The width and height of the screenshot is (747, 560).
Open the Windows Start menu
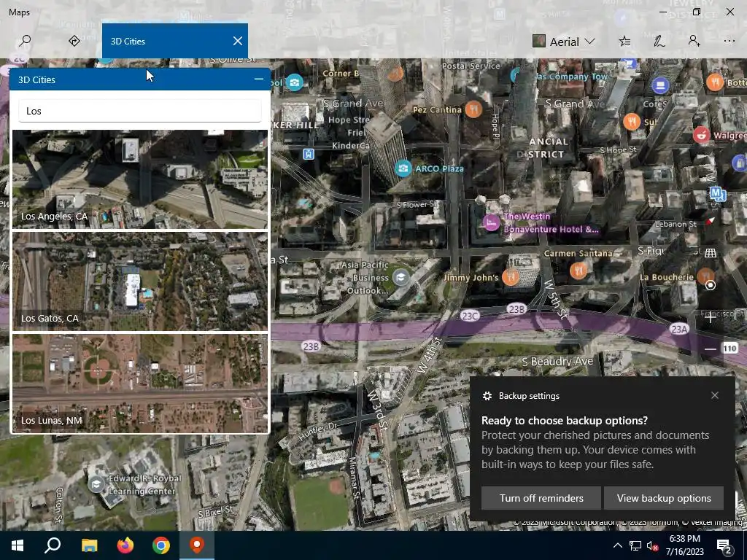tap(18, 545)
